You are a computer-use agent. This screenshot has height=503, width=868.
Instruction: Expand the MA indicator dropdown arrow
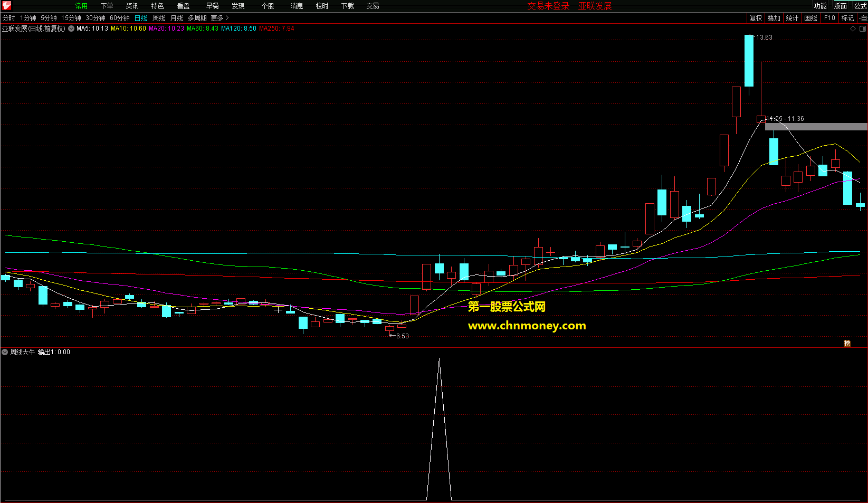[71, 29]
